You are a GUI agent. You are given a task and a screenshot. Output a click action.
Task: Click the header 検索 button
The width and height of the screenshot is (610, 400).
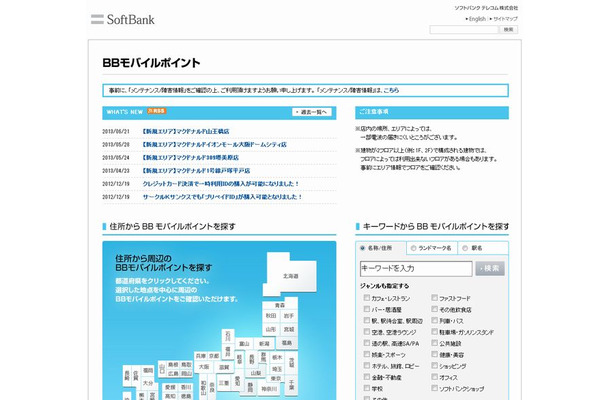coord(508,30)
